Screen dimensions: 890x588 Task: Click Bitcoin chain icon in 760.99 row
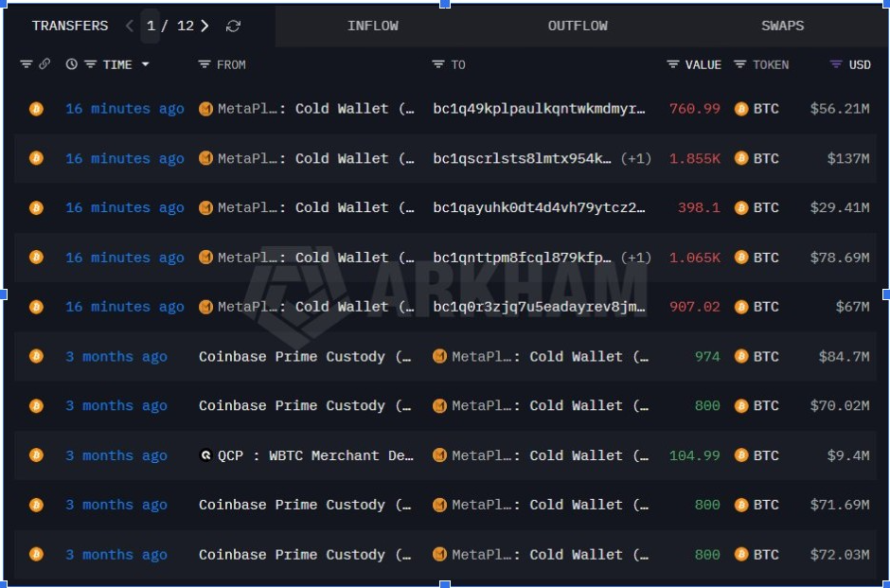(x=36, y=108)
